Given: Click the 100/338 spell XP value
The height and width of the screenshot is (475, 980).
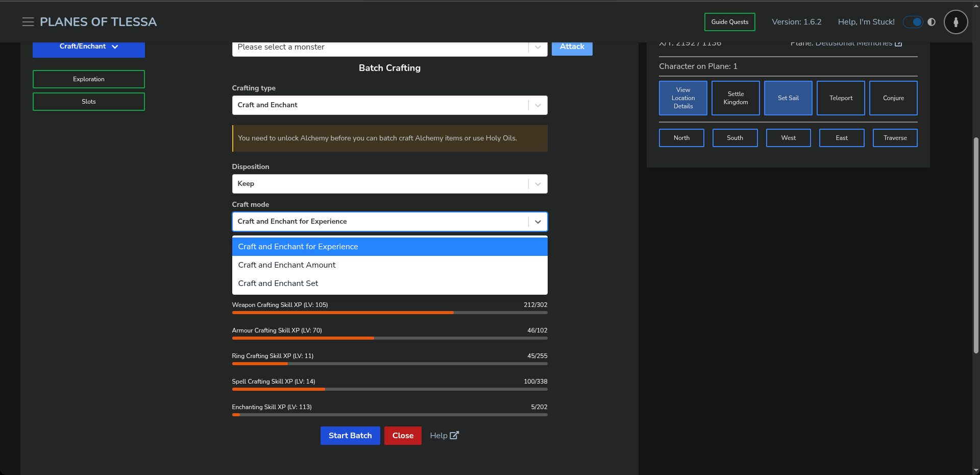Looking at the screenshot, I should tap(535, 382).
